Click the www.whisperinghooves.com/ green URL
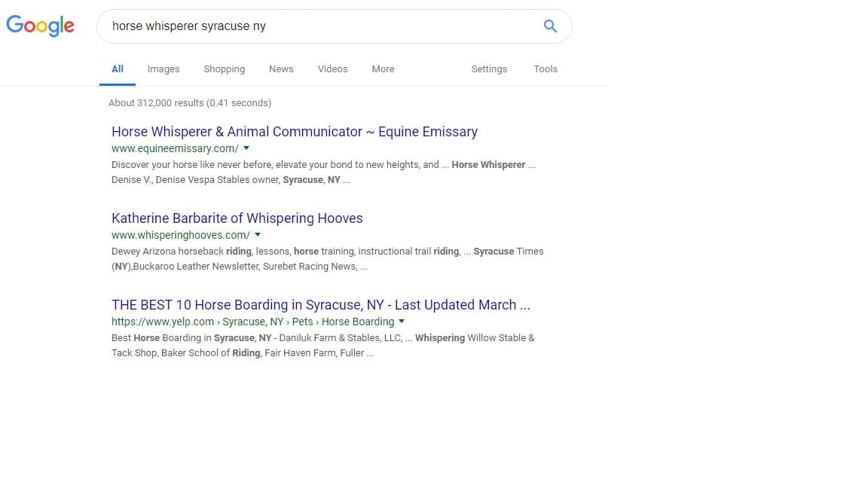 click(181, 235)
